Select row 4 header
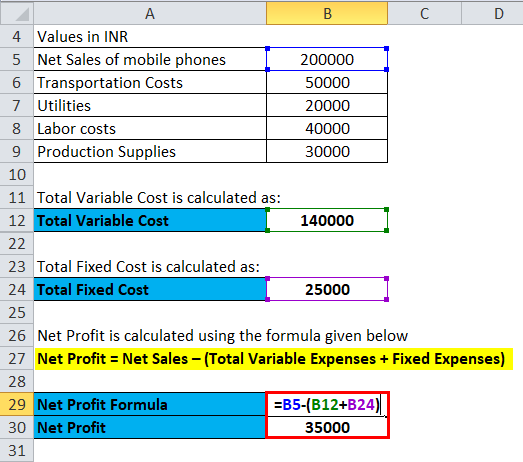This screenshot has width=523, height=462. 17,36
